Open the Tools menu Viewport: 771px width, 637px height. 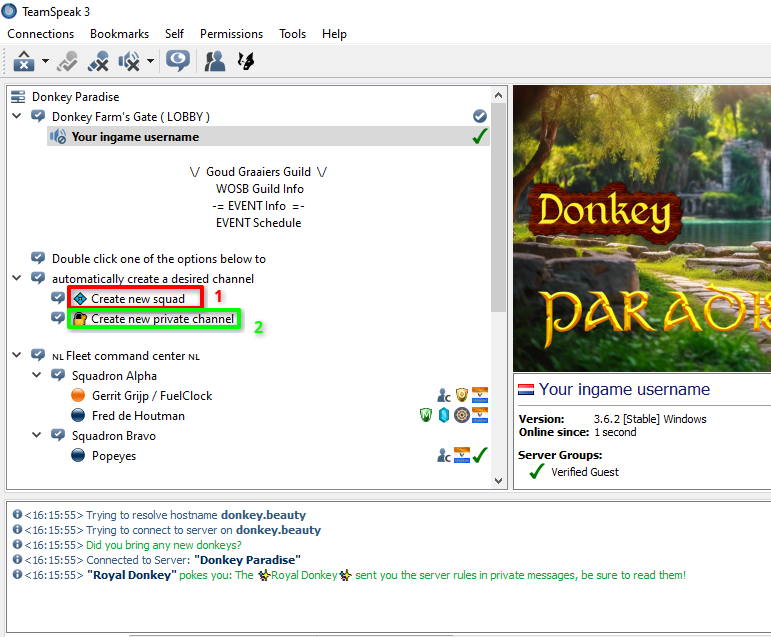coord(293,34)
